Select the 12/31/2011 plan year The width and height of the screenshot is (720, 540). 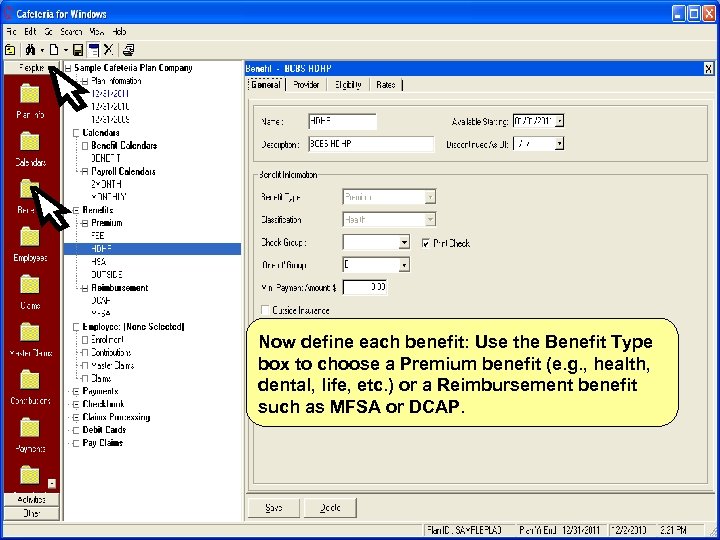110,94
